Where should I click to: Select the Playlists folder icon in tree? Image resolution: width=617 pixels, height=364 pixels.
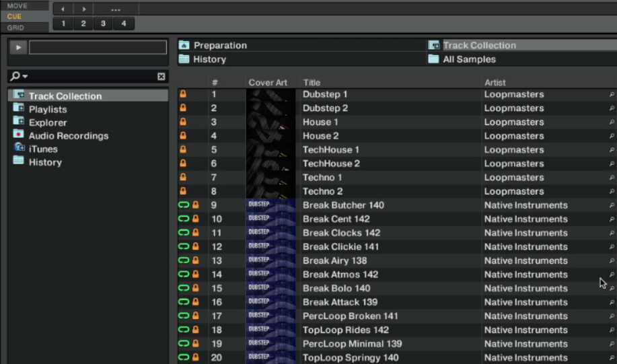(x=19, y=109)
